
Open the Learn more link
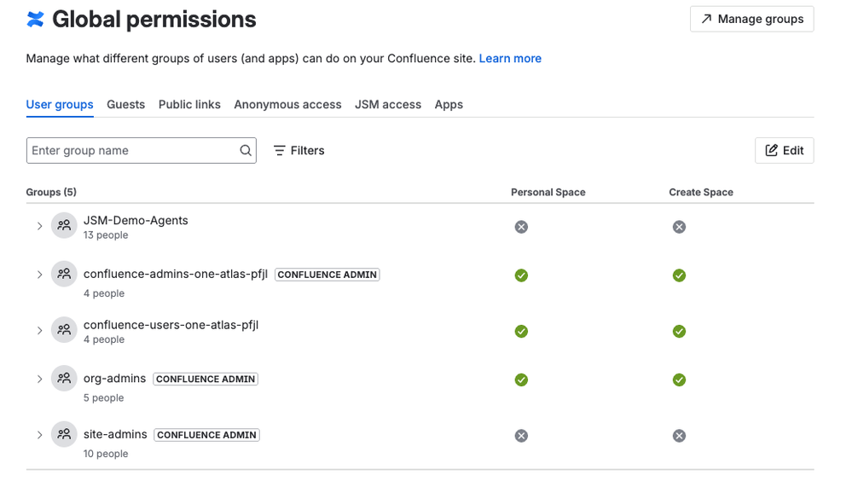click(x=510, y=58)
